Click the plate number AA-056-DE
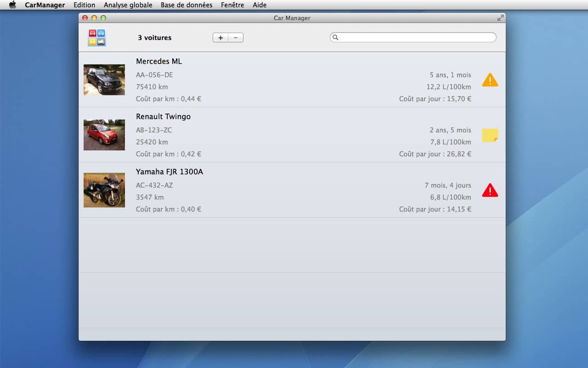588x368 pixels. (x=154, y=75)
